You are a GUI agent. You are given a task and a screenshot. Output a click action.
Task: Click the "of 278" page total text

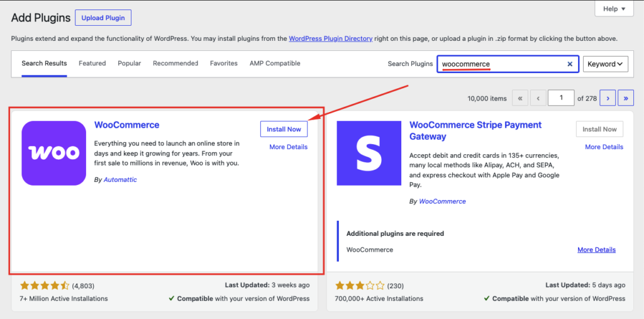(x=587, y=99)
